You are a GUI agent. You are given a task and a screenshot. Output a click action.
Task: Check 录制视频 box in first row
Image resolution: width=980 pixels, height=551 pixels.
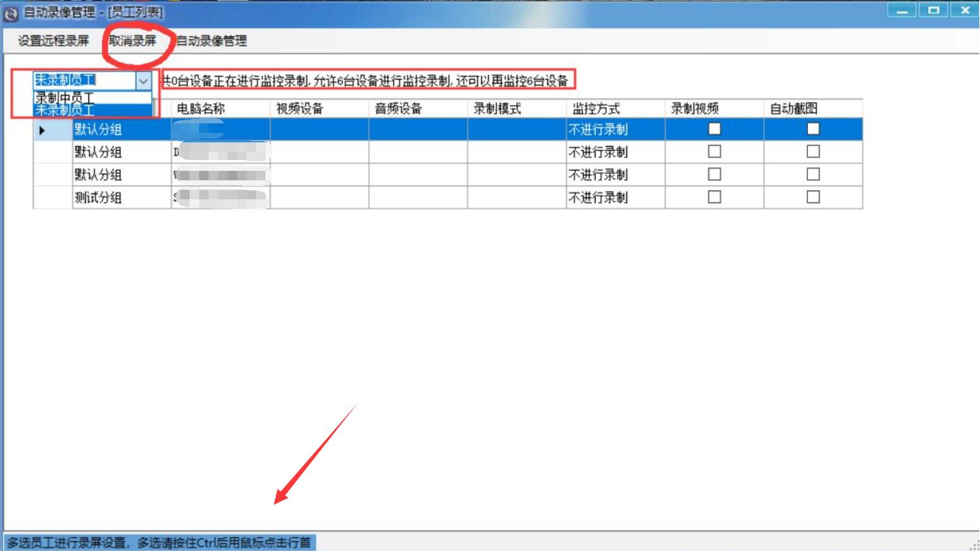pos(714,129)
